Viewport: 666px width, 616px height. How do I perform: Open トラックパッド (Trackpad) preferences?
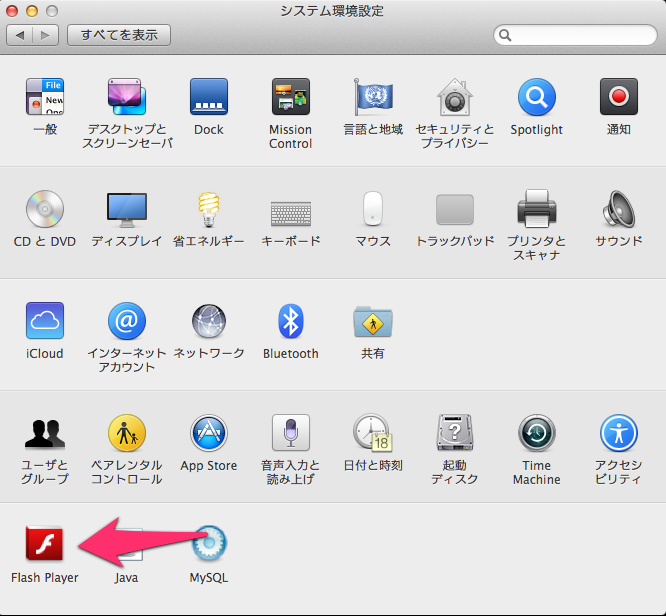click(x=455, y=209)
